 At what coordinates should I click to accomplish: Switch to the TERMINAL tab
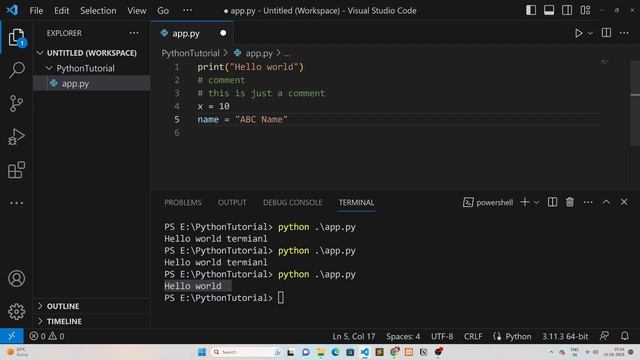click(x=356, y=202)
